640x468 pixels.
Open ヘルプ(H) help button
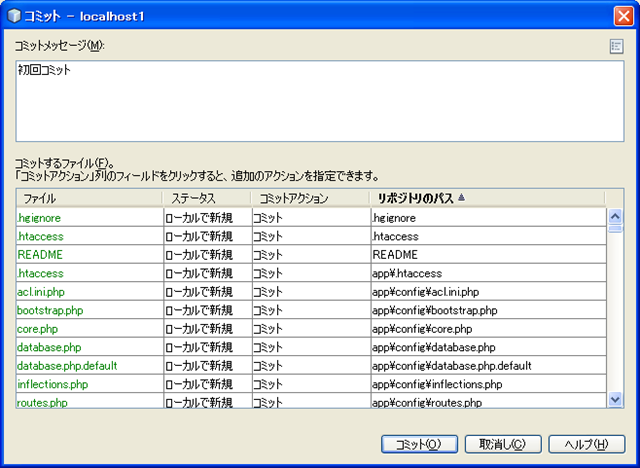(x=587, y=444)
